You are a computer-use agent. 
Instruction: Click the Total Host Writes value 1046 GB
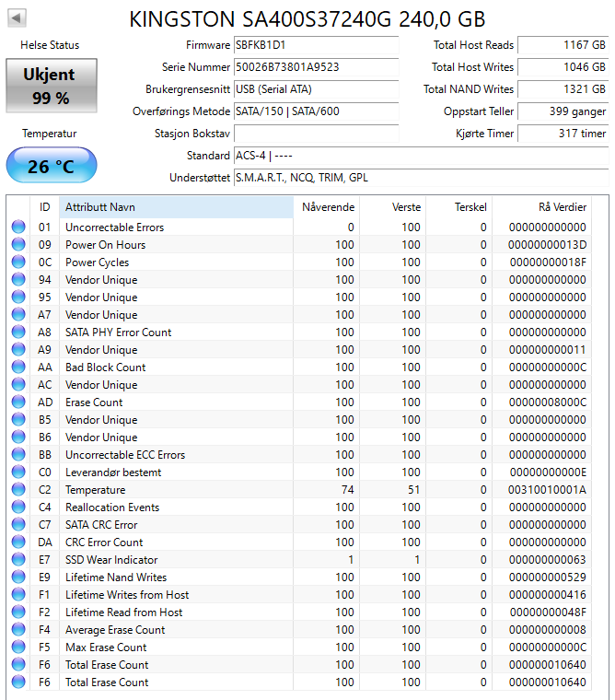coord(563,67)
